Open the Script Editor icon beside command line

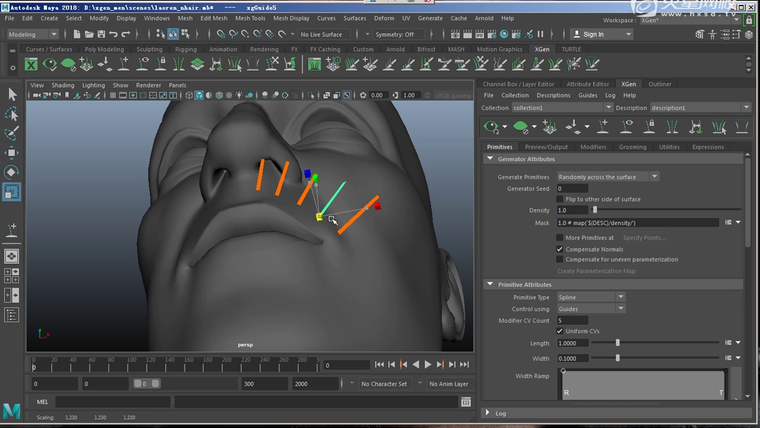(466, 401)
